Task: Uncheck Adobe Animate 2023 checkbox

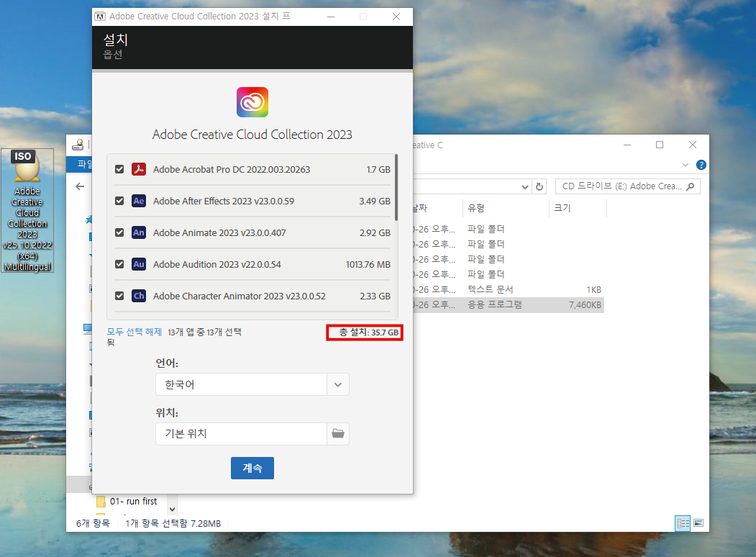Action: coord(119,232)
